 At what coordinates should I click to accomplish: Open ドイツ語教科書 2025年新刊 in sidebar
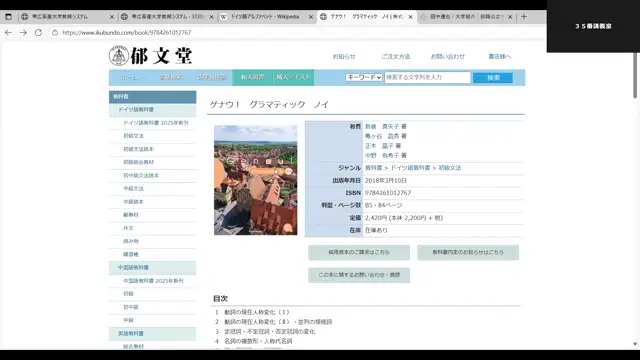tap(156, 123)
